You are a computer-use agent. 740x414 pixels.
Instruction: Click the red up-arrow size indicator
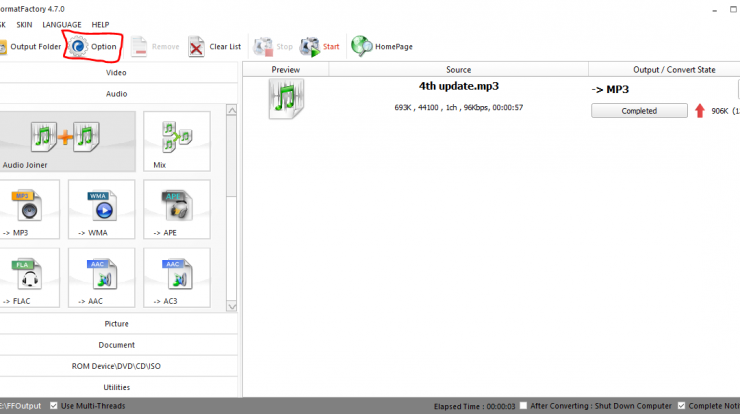pyautogui.click(x=700, y=111)
